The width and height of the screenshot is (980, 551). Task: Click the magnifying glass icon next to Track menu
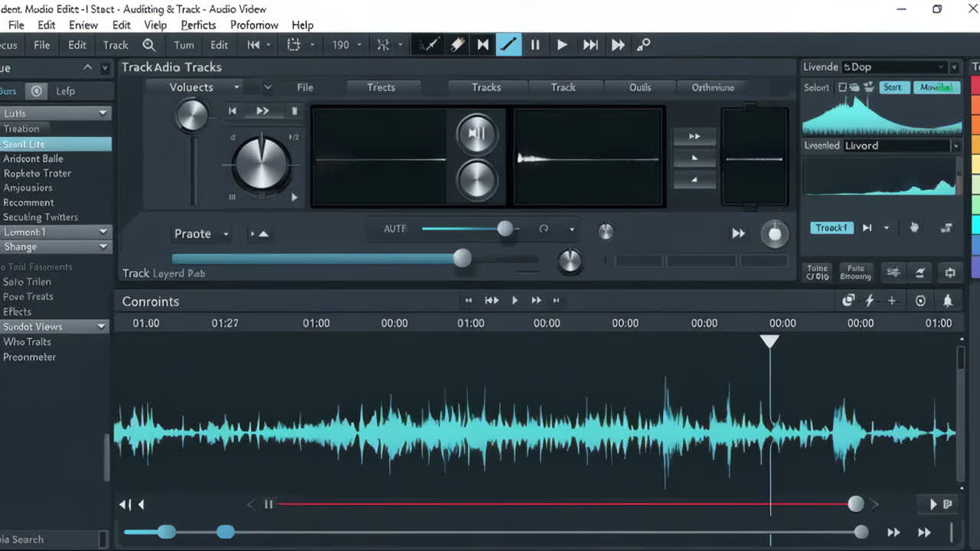(x=149, y=44)
